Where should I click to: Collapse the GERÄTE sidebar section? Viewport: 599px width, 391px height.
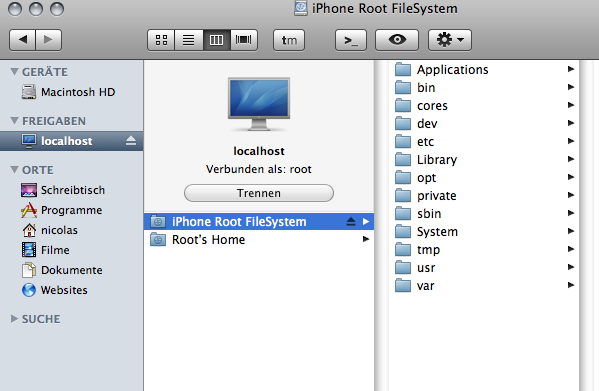pyautogui.click(x=15, y=71)
